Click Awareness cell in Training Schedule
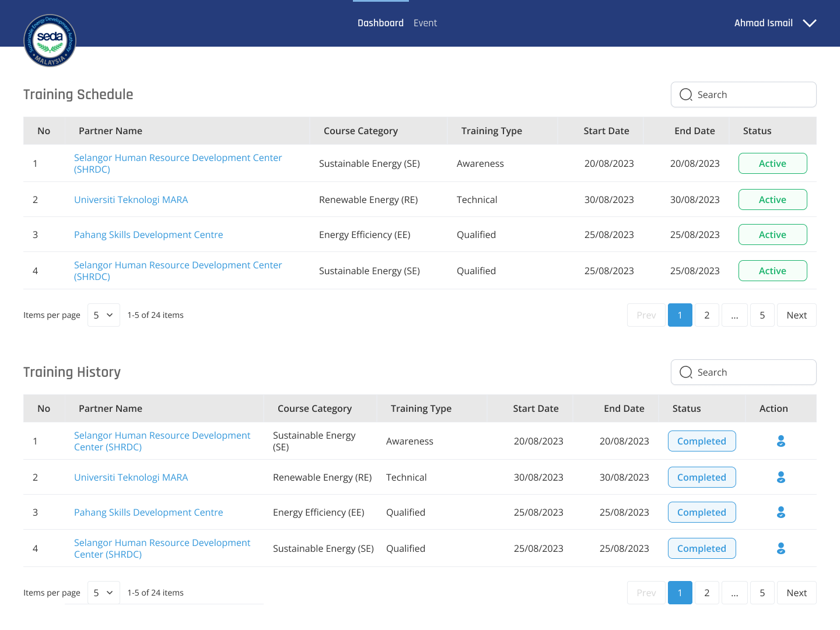Screen dimensions: 840x630 pos(480,163)
